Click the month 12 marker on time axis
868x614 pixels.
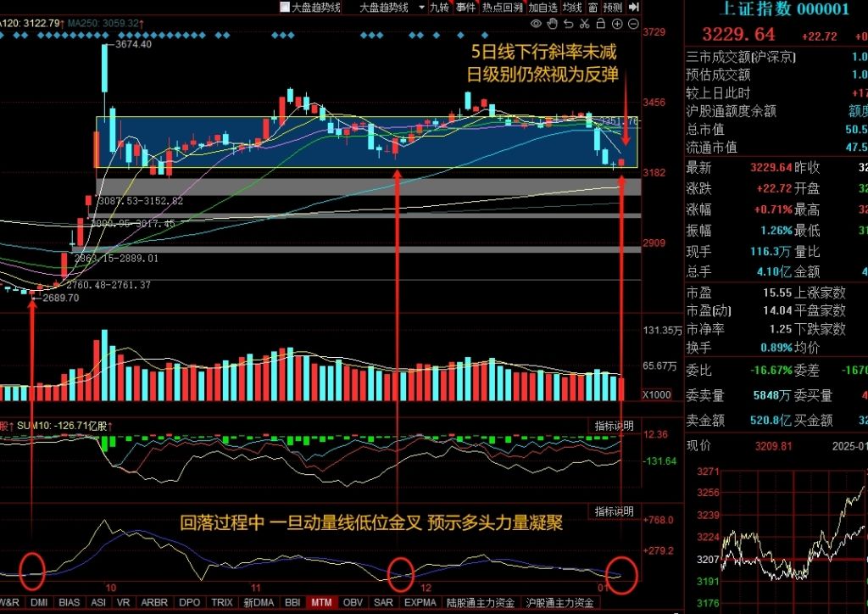click(x=426, y=587)
